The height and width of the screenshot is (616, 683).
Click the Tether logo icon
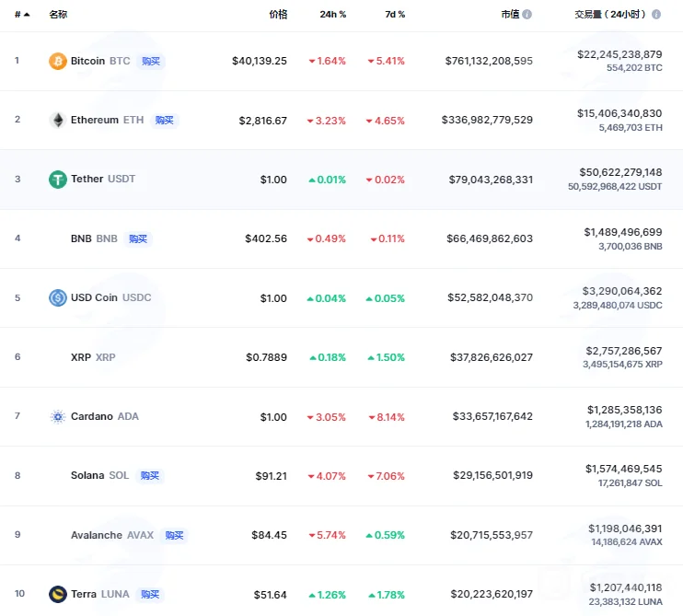(57, 180)
